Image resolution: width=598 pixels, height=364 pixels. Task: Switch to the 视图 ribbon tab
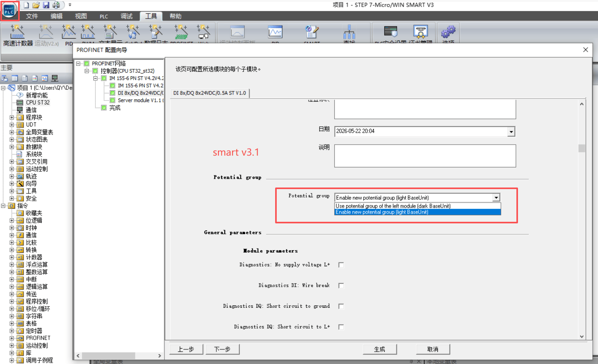pyautogui.click(x=81, y=16)
